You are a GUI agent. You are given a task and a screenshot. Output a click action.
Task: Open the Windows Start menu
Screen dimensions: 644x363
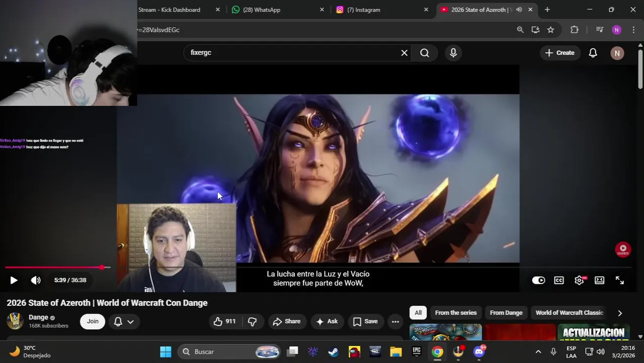pyautogui.click(x=166, y=352)
